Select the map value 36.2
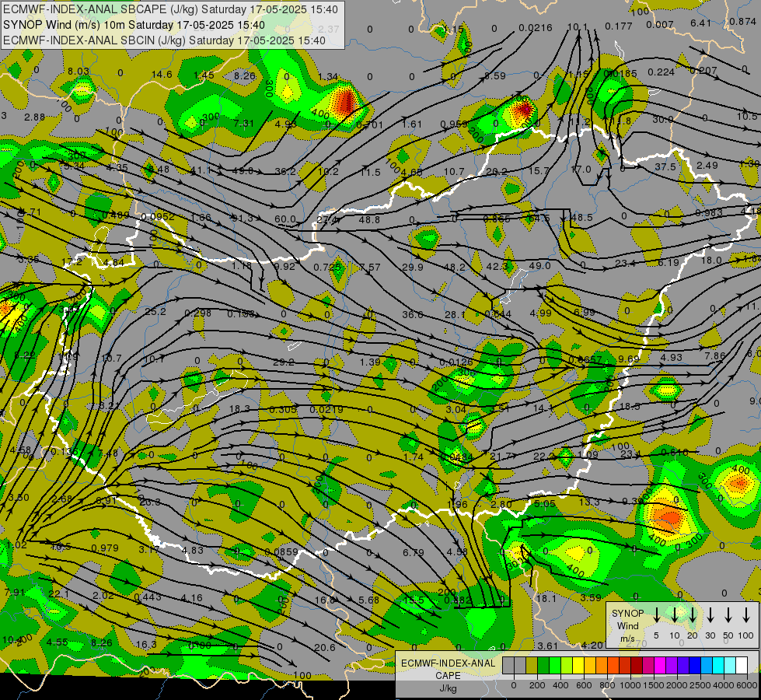 [285, 171]
